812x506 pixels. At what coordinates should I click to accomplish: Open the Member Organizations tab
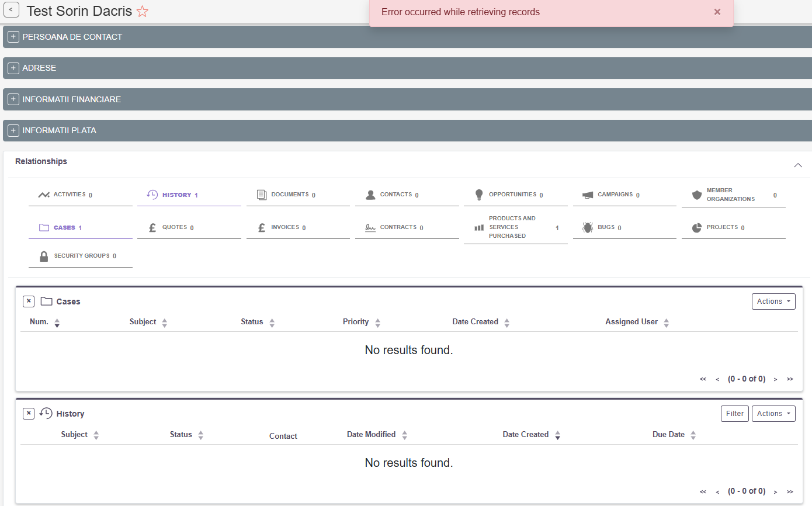coord(734,195)
